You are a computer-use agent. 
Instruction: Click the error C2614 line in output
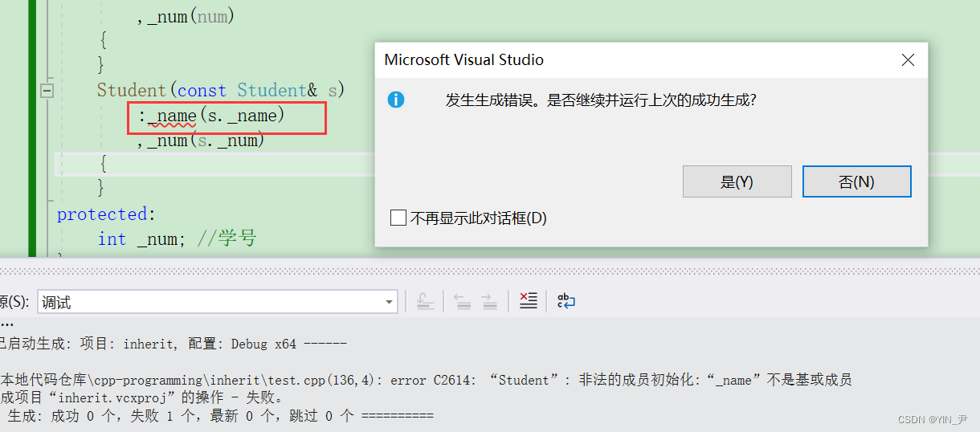[426, 380]
